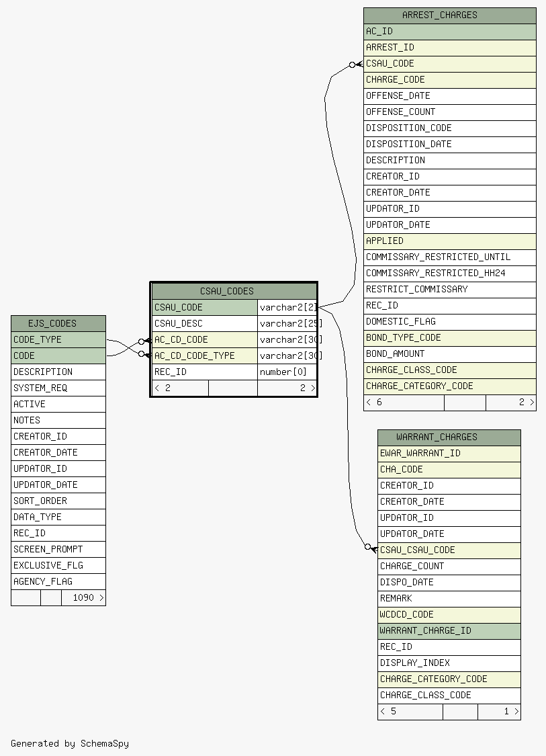Select CSAU_DESC column in CSAU_CODES

205,323
